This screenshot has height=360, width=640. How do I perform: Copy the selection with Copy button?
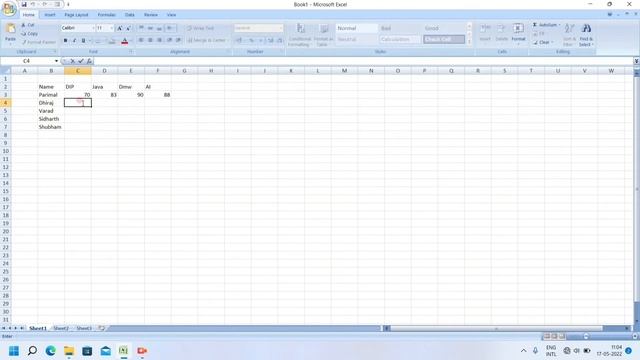[29, 33]
